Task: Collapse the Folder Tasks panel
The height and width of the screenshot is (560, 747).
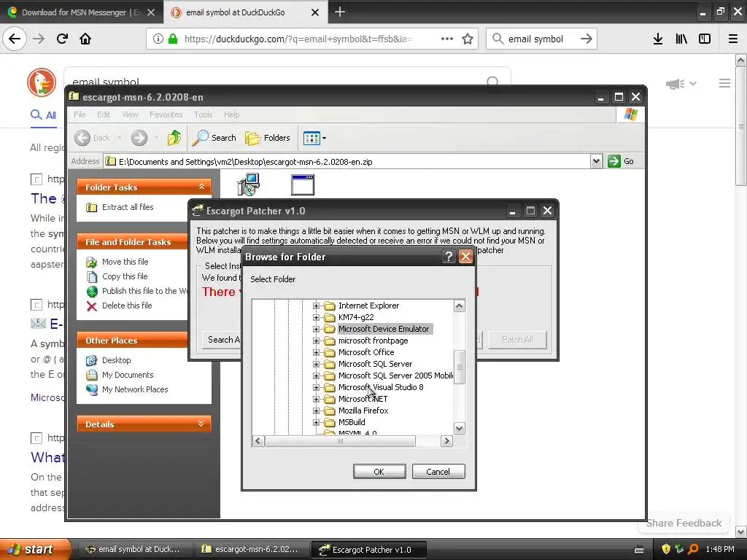Action: coord(201,187)
